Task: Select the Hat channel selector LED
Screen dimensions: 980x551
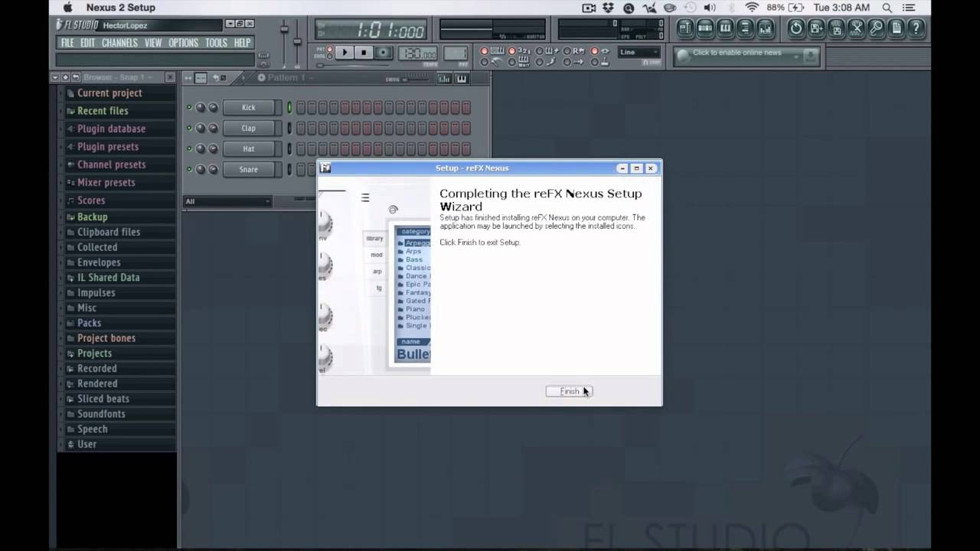Action: click(289, 148)
